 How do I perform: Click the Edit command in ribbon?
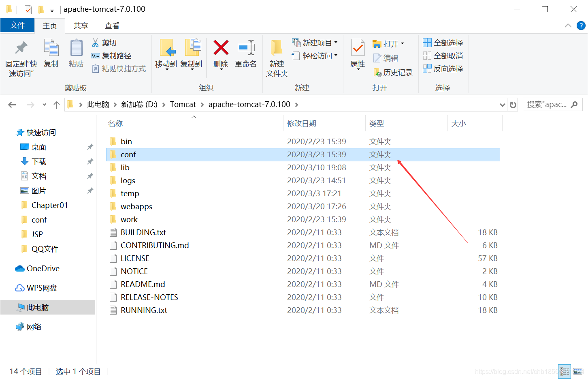click(x=386, y=58)
